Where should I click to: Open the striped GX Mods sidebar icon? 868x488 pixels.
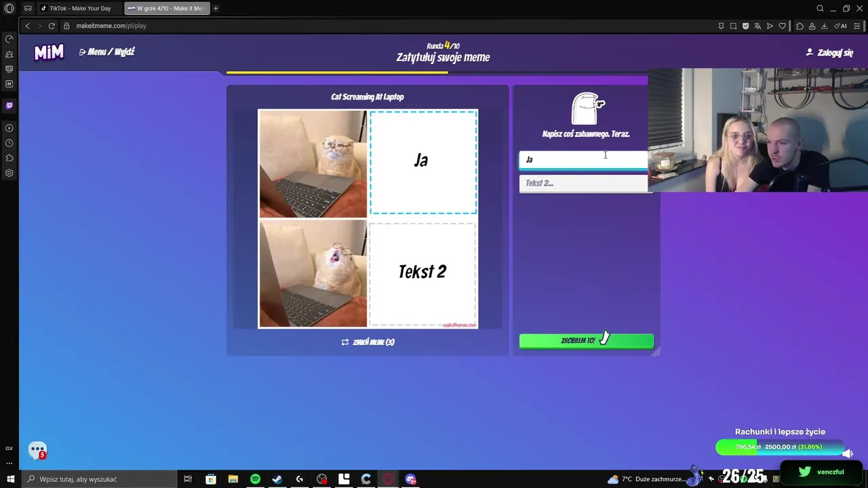click(x=9, y=68)
